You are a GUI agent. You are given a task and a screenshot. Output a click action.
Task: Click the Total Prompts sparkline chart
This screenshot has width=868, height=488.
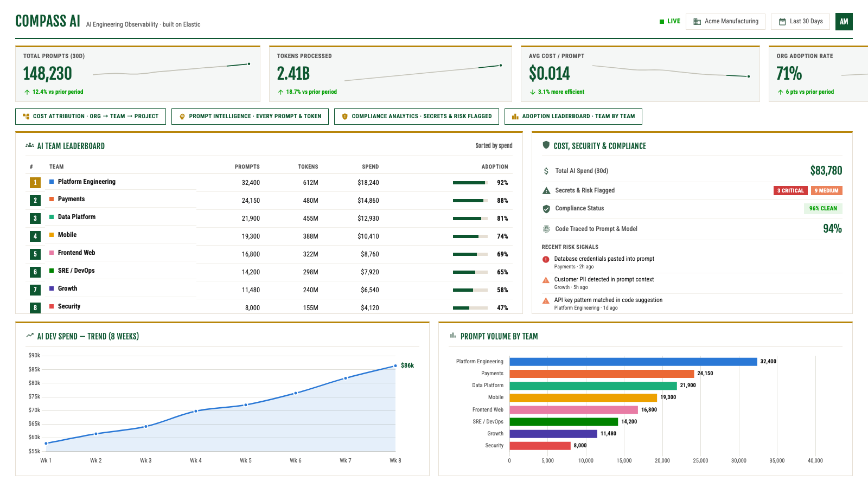171,69
